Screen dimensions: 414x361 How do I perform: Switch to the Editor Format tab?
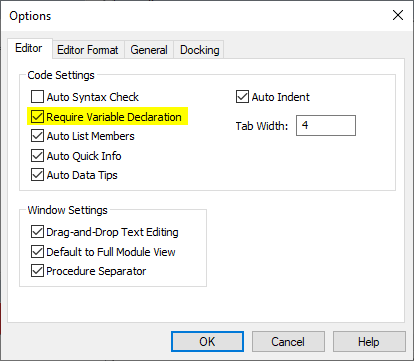[88, 50]
